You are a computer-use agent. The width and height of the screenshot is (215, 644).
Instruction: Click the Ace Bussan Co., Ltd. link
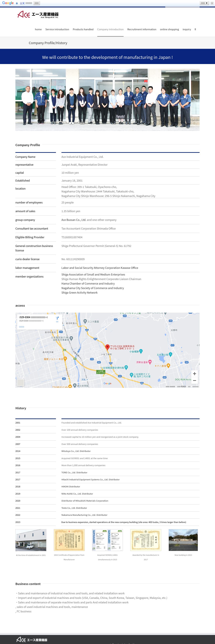(x=74, y=220)
